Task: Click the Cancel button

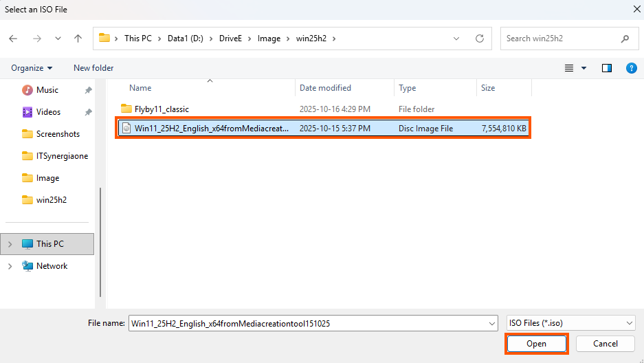Action: (x=606, y=344)
